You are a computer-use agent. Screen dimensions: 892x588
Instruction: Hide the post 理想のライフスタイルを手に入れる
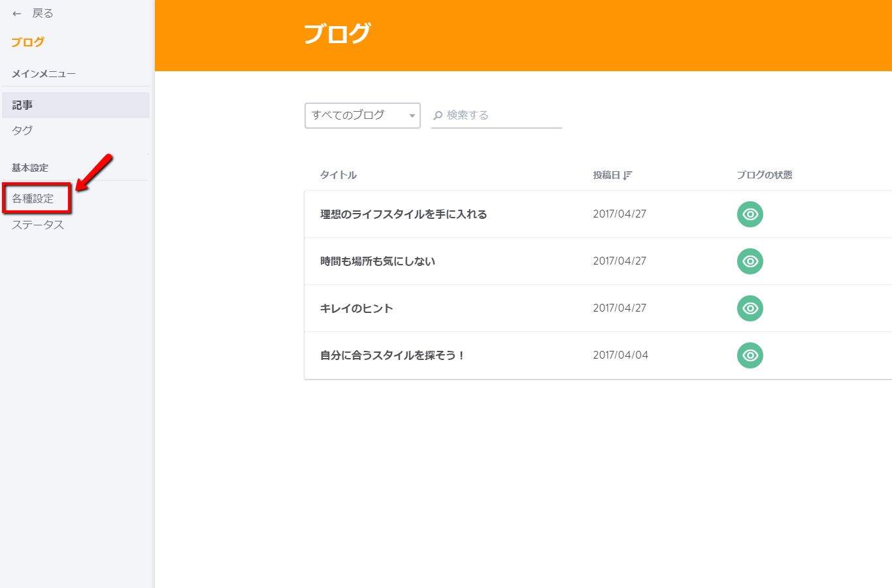pyautogui.click(x=750, y=214)
